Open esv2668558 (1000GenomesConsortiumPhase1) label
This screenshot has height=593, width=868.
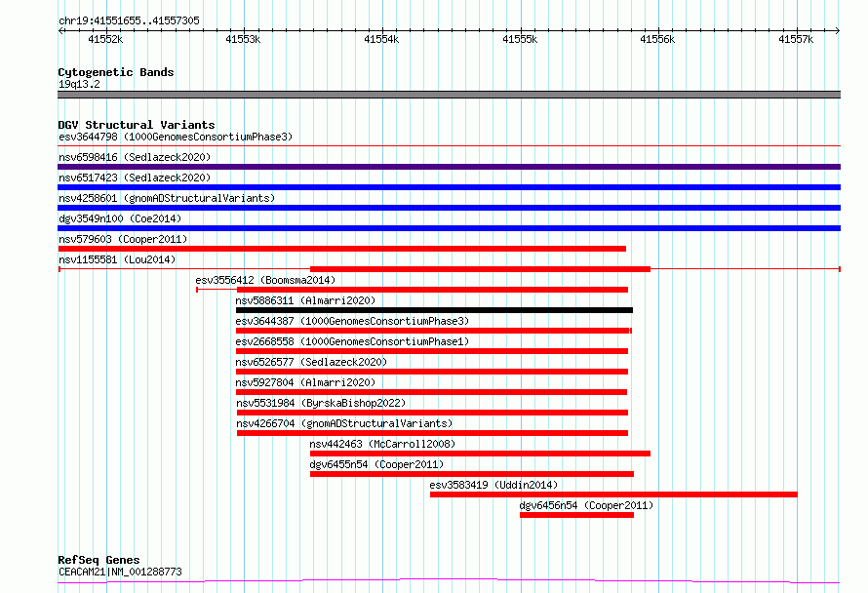(352, 341)
